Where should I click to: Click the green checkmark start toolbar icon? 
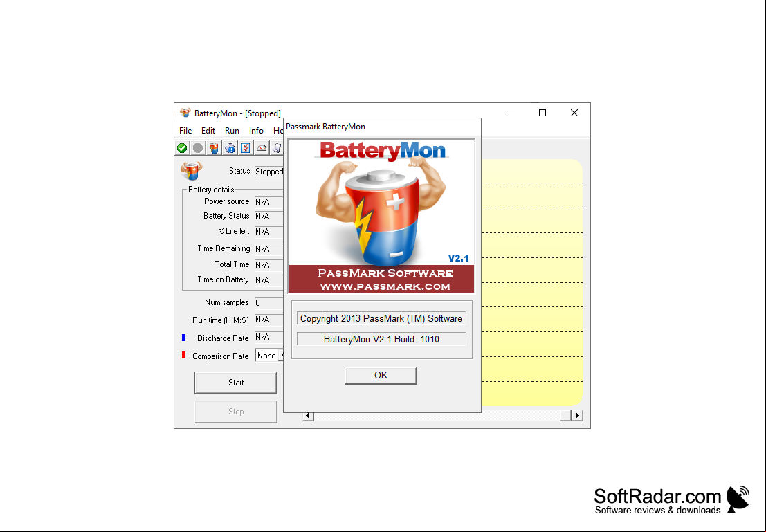click(x=182, y=148)
